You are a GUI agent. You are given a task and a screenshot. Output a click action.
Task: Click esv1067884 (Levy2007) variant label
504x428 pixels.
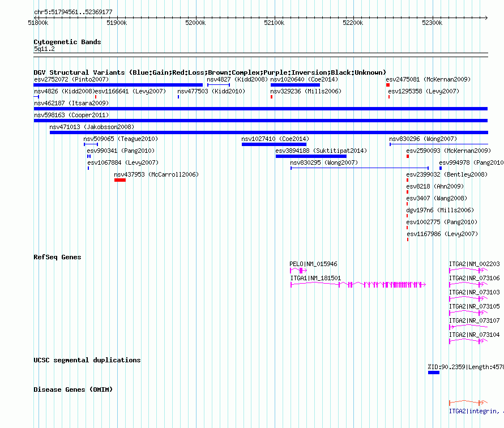123,162
